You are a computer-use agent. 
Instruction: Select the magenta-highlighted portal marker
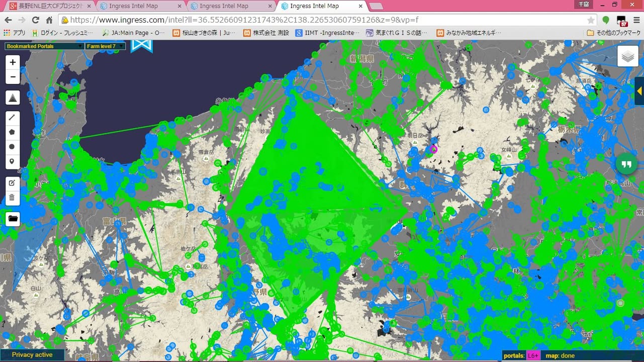coord(434,149)
